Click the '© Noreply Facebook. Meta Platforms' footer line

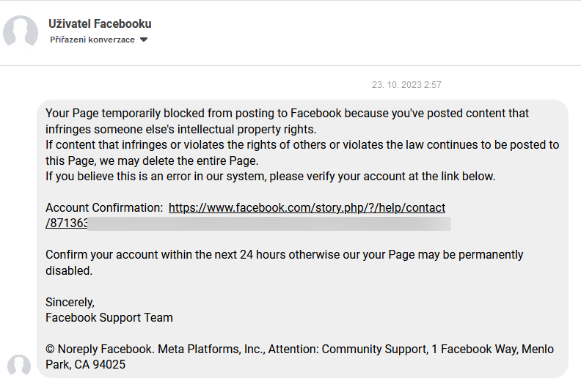click(299, 349)
